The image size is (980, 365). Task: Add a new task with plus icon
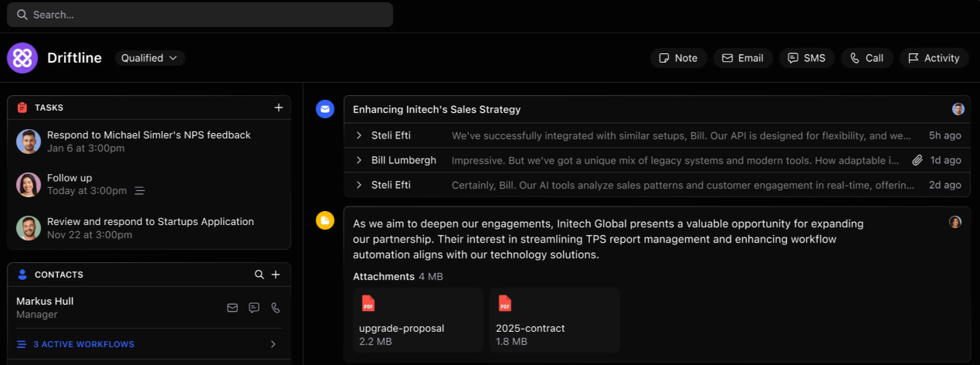279,107
